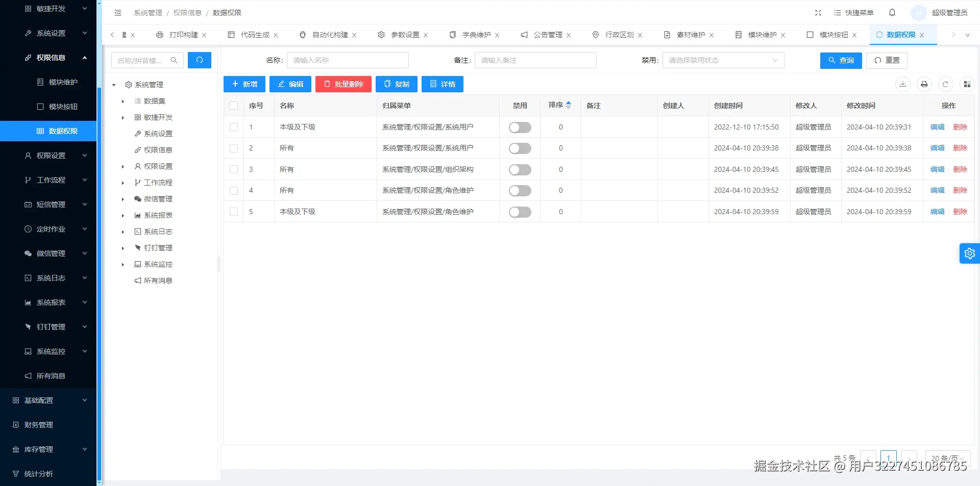980x486 pixels.
Task: Click the search magnifier in tree filter
Action: click(x=174, y=60)
